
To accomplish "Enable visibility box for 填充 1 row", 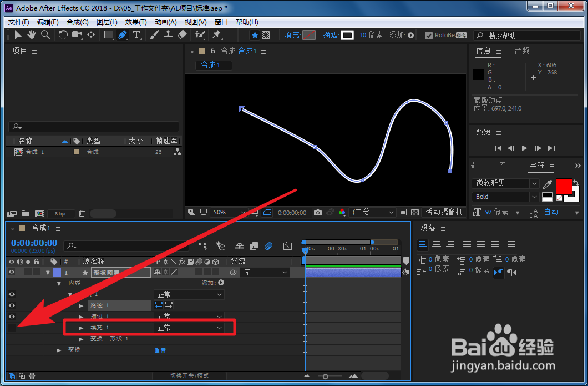I will click(12, 328).
